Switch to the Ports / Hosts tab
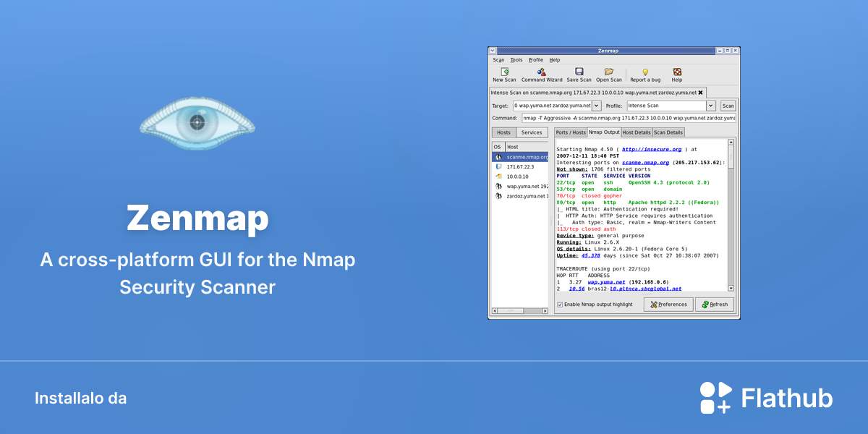The height and width of the screenshot is (434, 868). [571, 132]
